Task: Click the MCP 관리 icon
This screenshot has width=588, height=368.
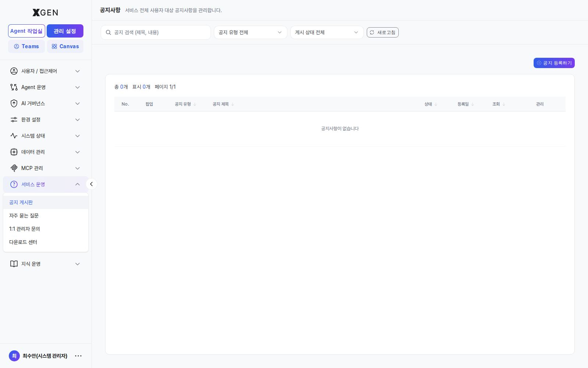Action: click(14, 168)
